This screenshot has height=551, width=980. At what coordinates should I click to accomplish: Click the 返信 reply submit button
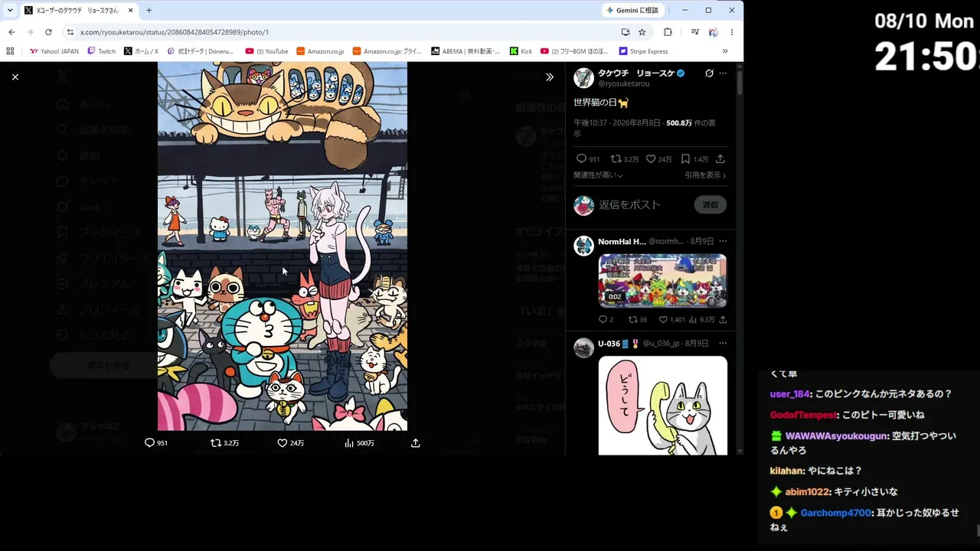pyautogui.click(x=710, y=205)
